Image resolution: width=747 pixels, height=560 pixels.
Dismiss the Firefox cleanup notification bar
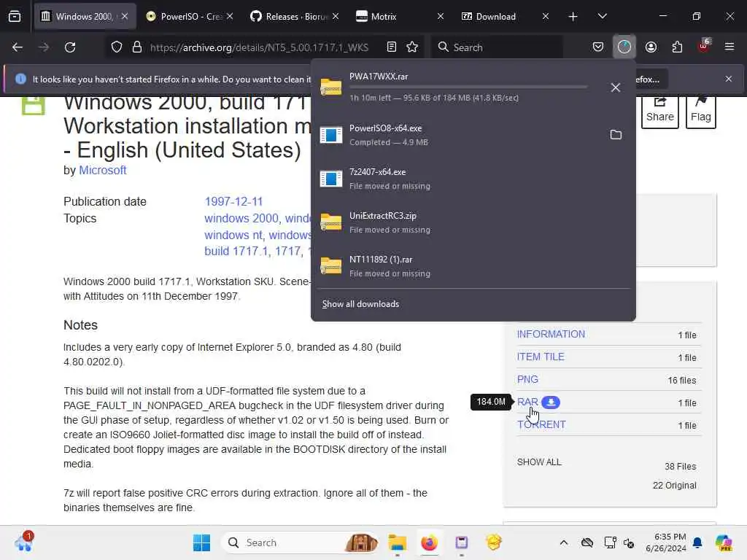pyautogui.click(x=729, y=79)
